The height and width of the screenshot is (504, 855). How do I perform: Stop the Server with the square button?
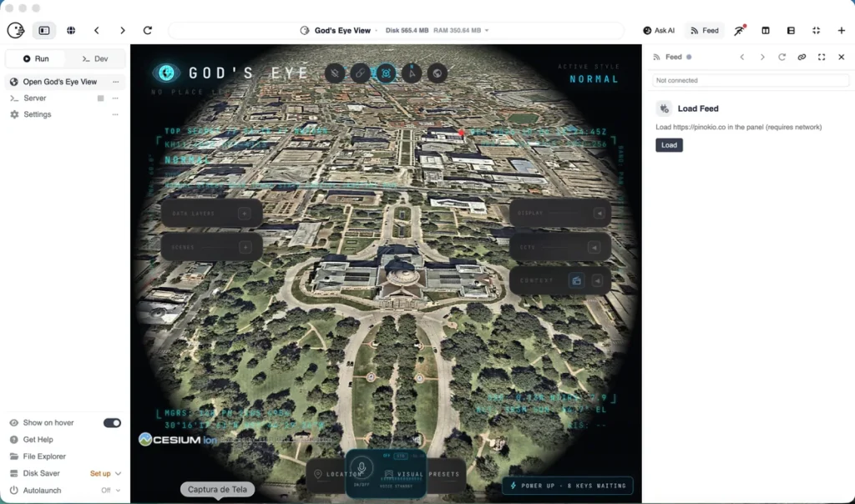point(100,98)
